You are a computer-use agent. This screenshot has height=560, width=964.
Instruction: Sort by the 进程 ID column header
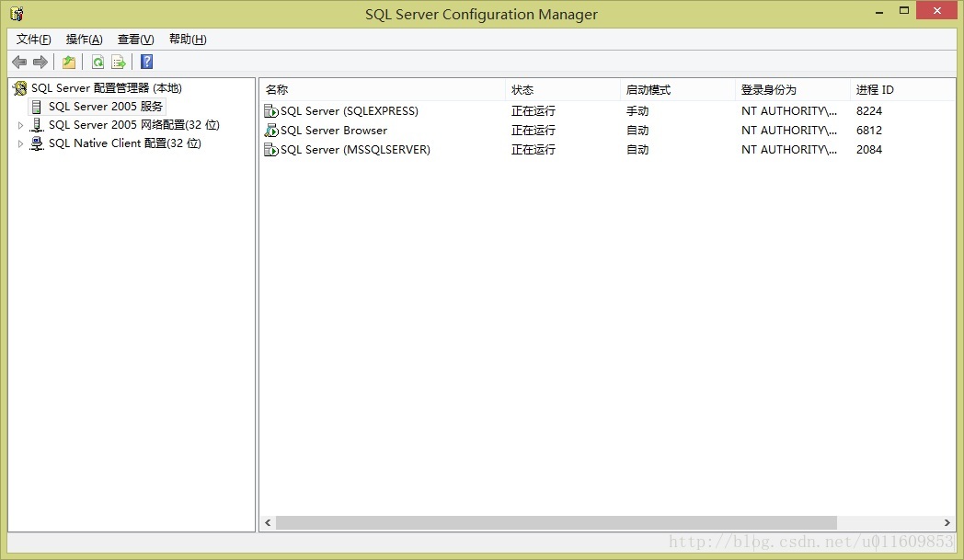[901, 90]
